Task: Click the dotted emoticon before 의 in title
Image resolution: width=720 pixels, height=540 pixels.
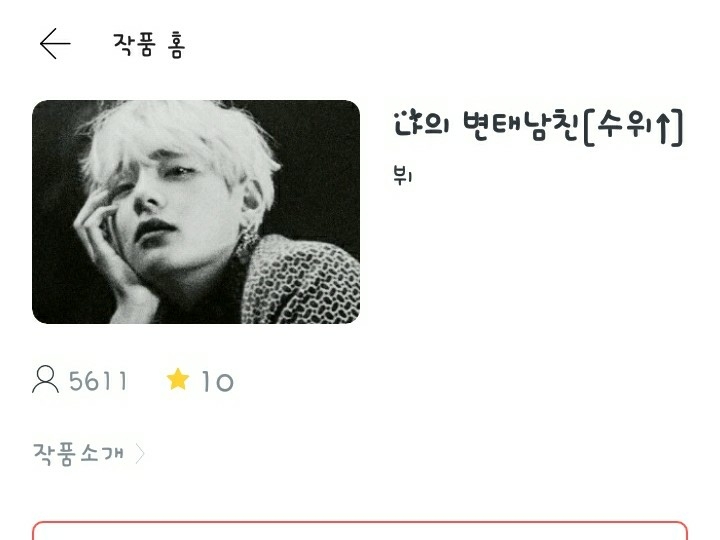Action: [x=408, y=124]
